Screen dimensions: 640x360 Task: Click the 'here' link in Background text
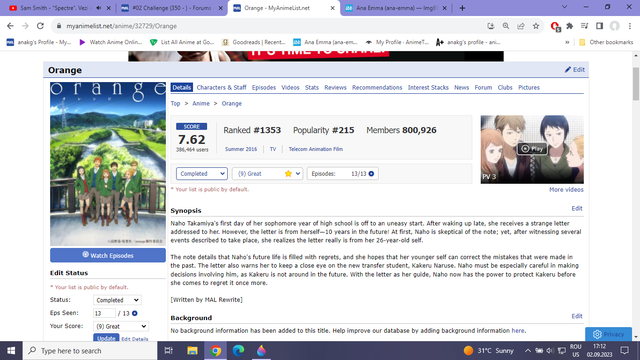pos(518,331)
